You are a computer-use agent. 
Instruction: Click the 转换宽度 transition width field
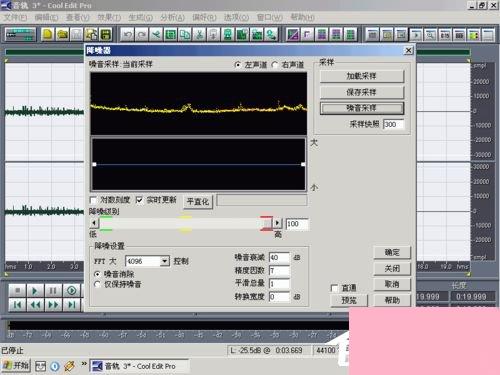pyautogui.click(x=279, y=297)
